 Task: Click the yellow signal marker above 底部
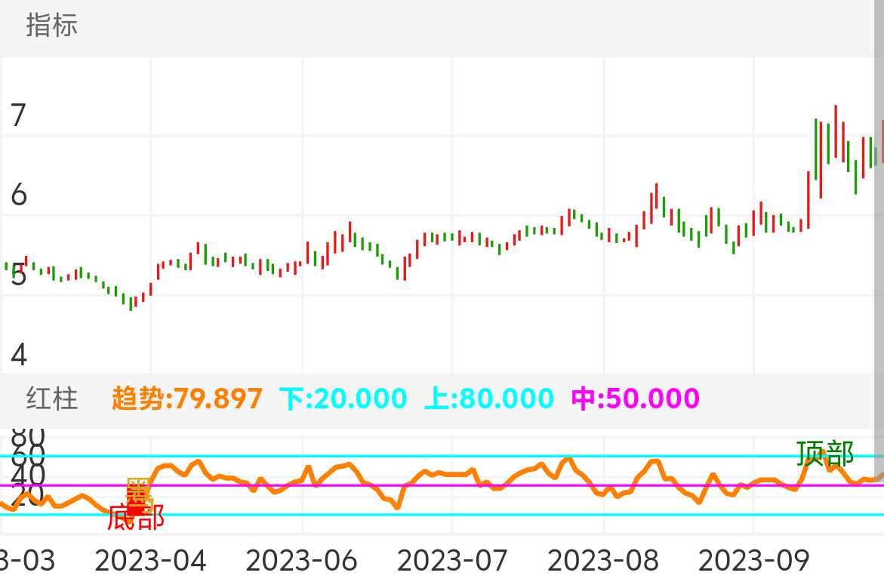[x=139, y=492]
